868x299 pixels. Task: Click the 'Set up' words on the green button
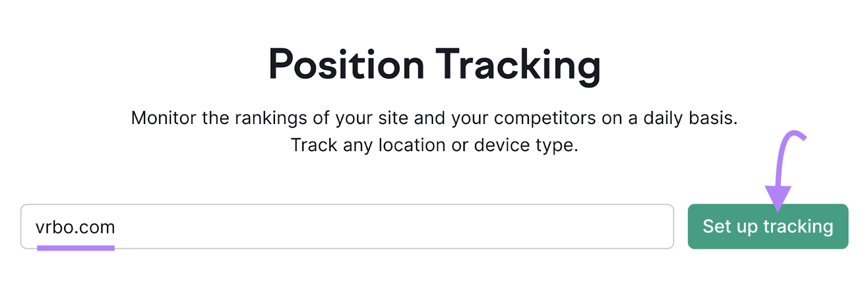tap(730, 226)
